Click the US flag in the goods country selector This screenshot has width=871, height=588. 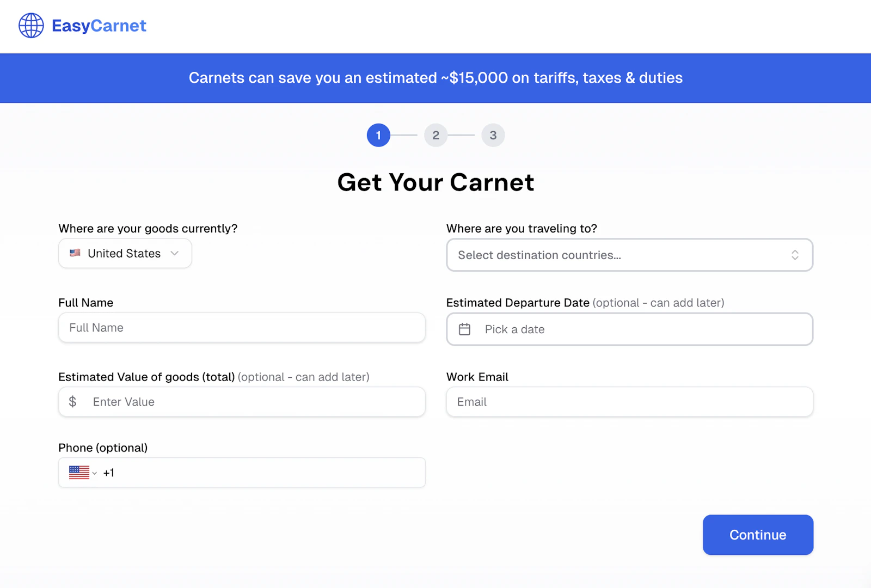[x=75, y=253]
